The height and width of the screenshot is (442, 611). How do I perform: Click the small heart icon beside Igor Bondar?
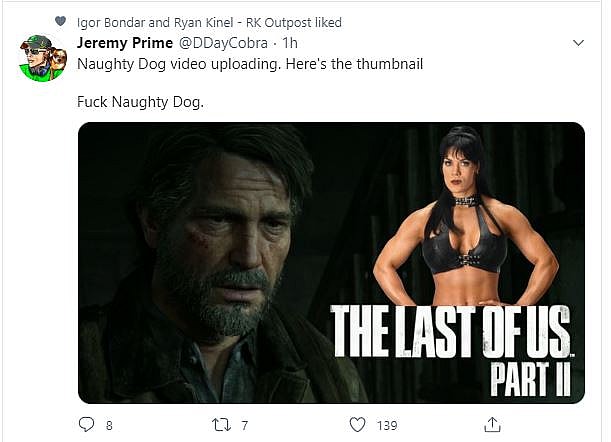click(x=62, y=22)
